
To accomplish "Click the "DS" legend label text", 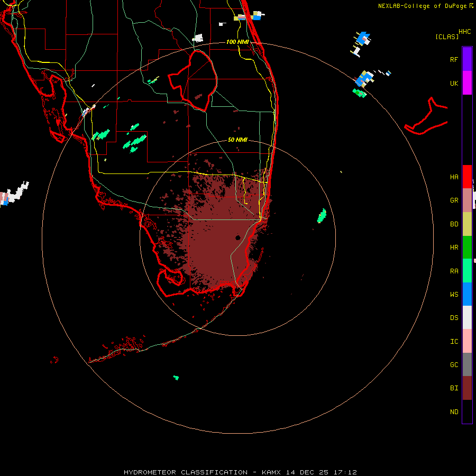I will 454,317.
